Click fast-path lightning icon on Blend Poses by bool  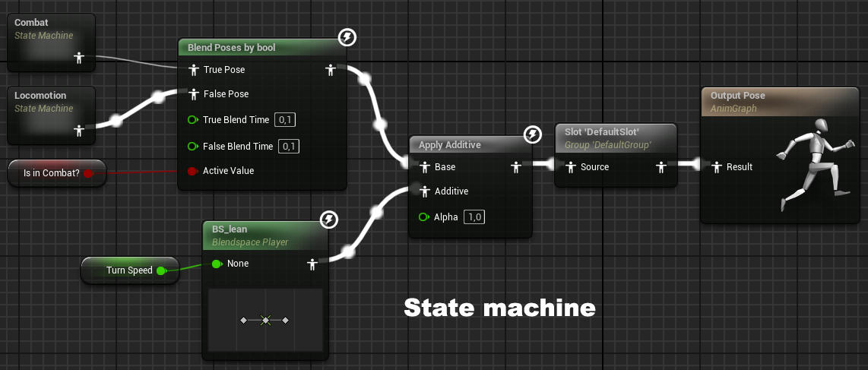point(347,37)
